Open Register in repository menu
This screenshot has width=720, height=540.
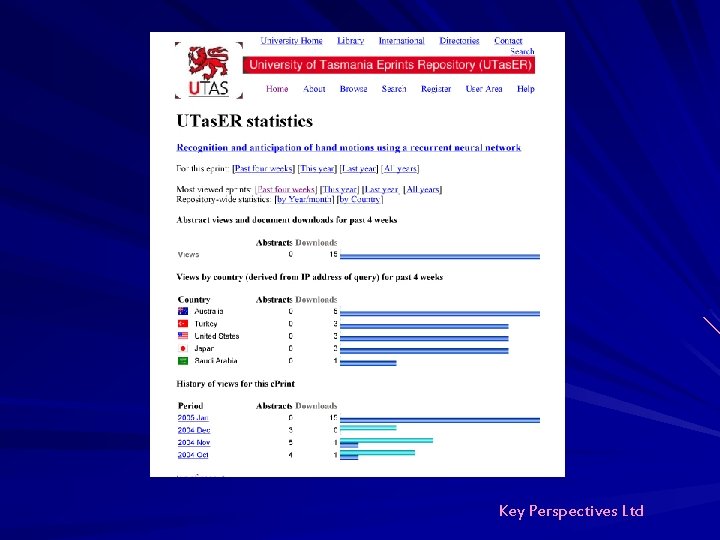(x=436, y=89)
